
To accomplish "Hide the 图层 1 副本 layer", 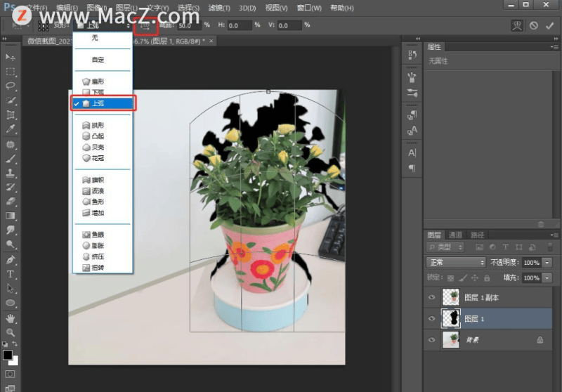I will click(432, 298).
